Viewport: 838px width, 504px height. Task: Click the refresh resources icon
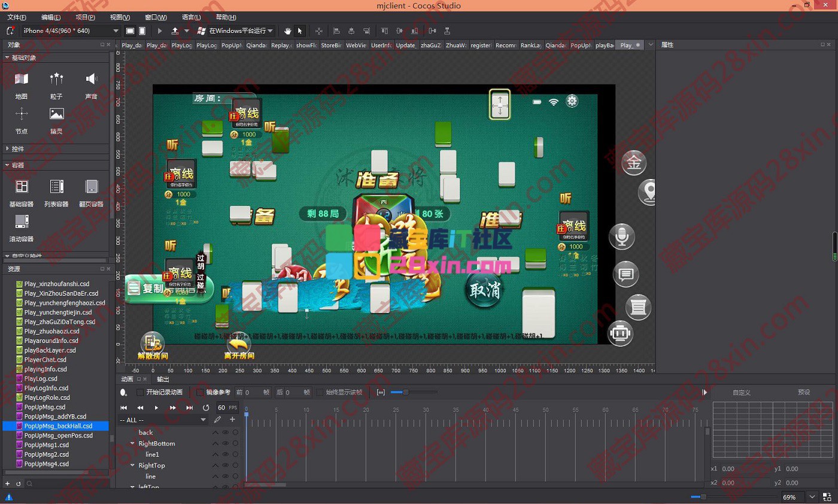click(18, 483)
